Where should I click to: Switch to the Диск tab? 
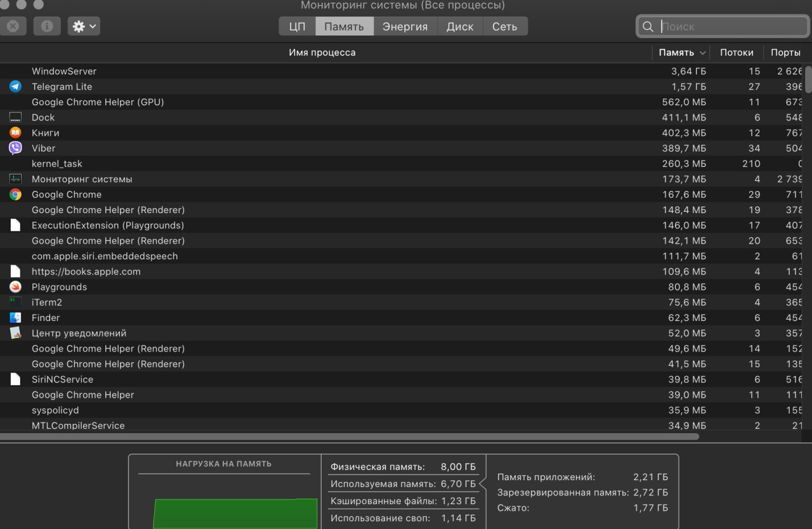tap(460, 27)
